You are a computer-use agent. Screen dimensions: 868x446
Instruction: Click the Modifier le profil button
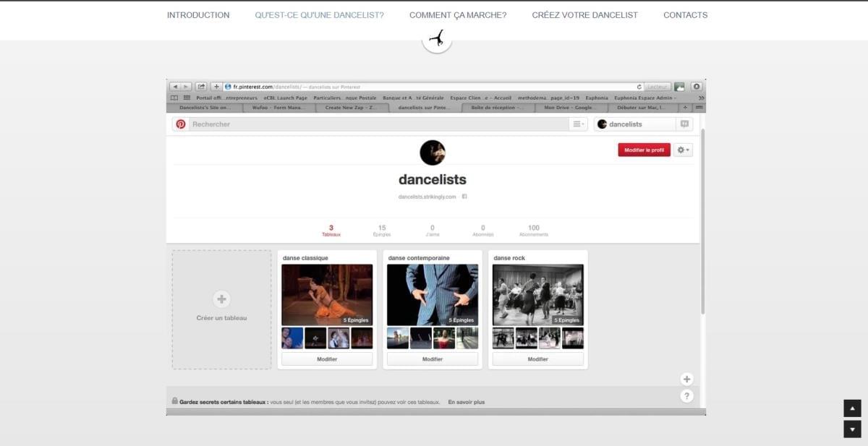click(642, 150)
